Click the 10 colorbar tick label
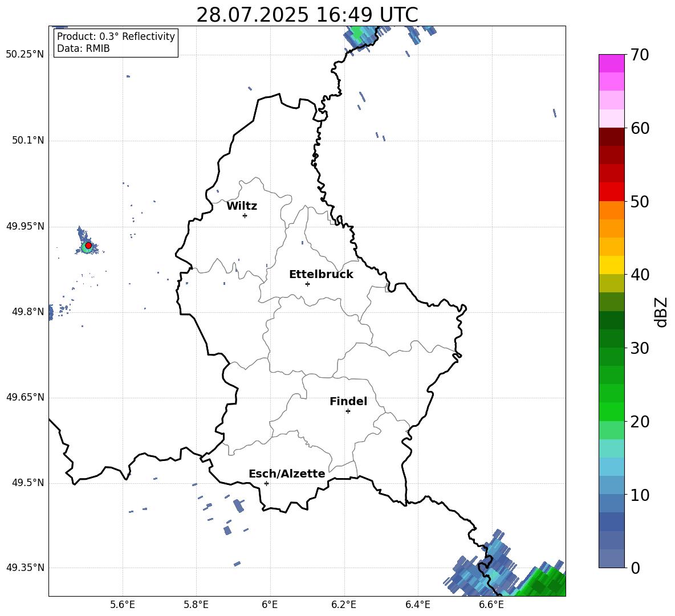This screenshot has height=616, width=675. (640, 495)
